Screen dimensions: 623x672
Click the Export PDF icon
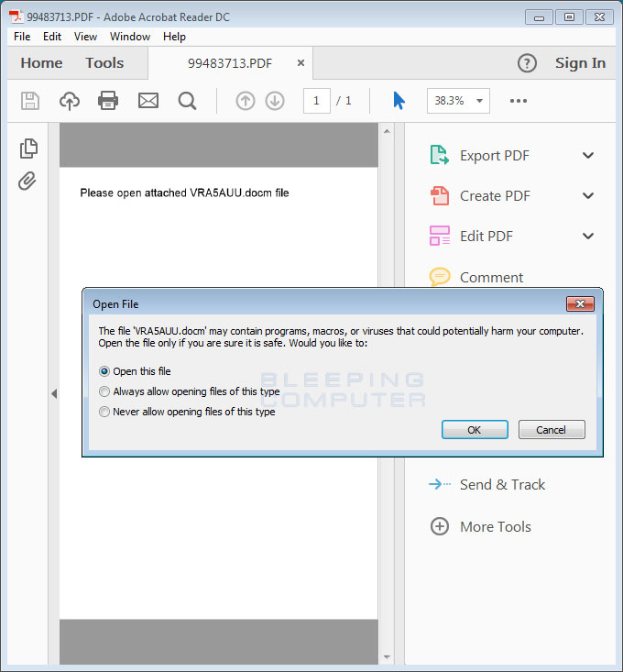(x=440, y=155)
